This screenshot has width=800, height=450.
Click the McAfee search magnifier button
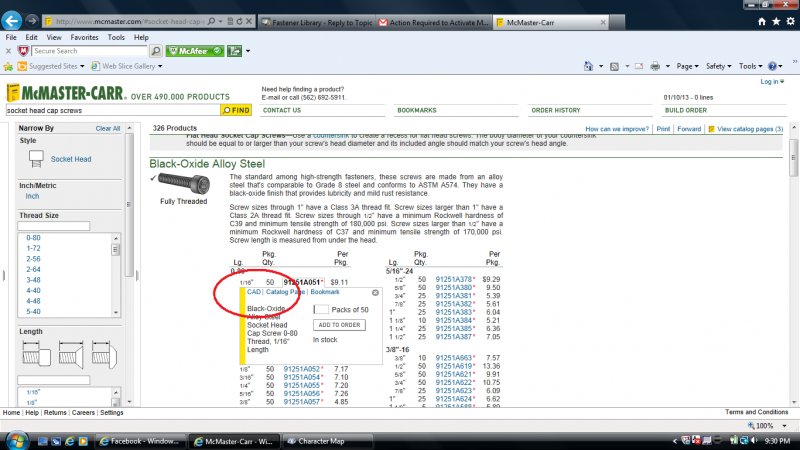click(x=156, y=51)
